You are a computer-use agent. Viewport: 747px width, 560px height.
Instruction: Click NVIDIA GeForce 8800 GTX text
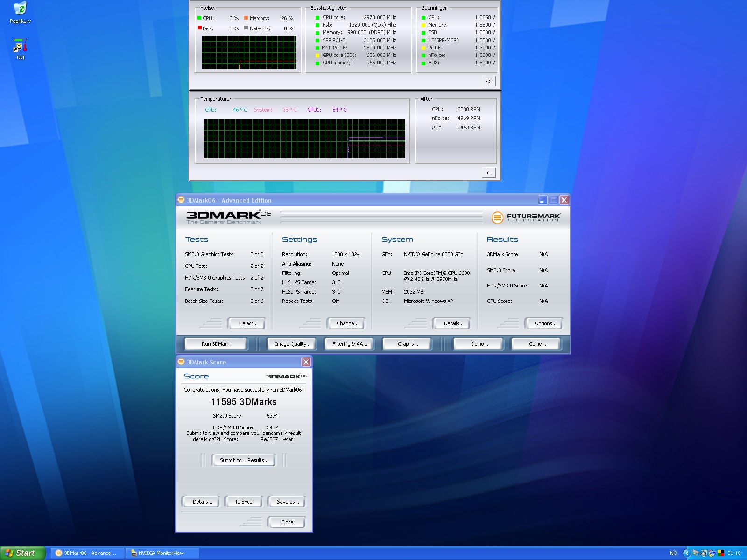point(434,254)
